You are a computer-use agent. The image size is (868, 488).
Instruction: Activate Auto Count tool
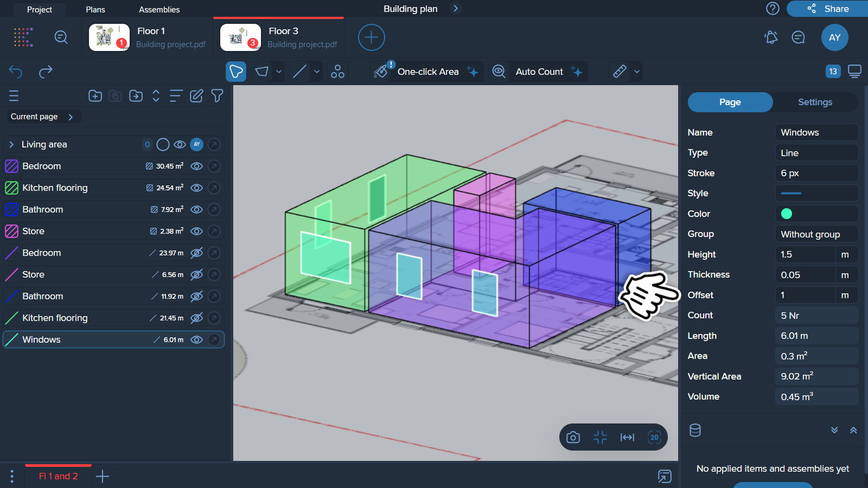pos(537,72)
